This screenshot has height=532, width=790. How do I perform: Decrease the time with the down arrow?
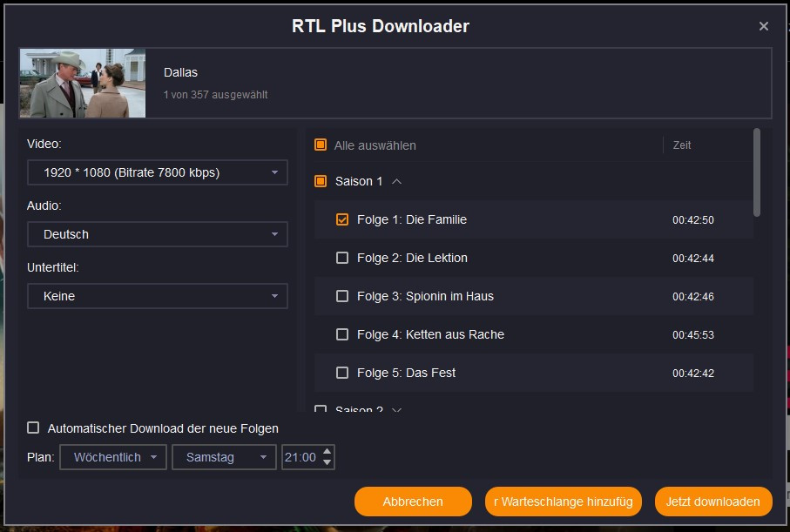(327, 462)
